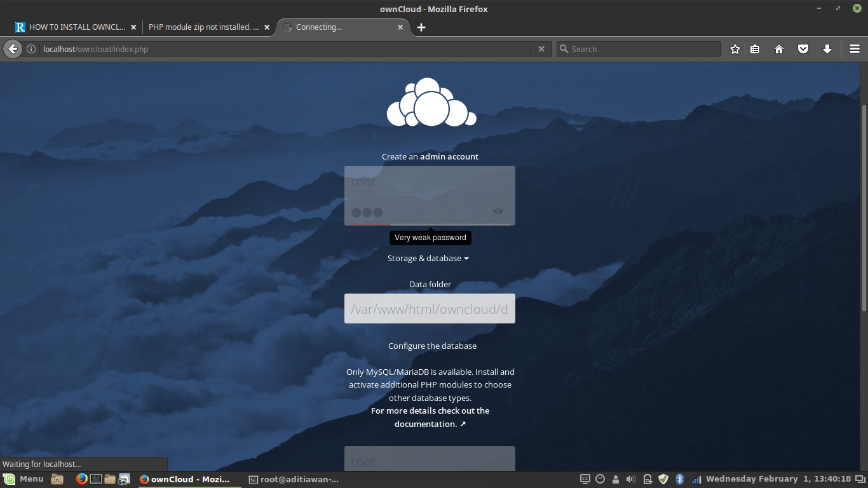868x488 pixels.
Task: Stop page loading with address bar X
Action: [x=541, y=49]
